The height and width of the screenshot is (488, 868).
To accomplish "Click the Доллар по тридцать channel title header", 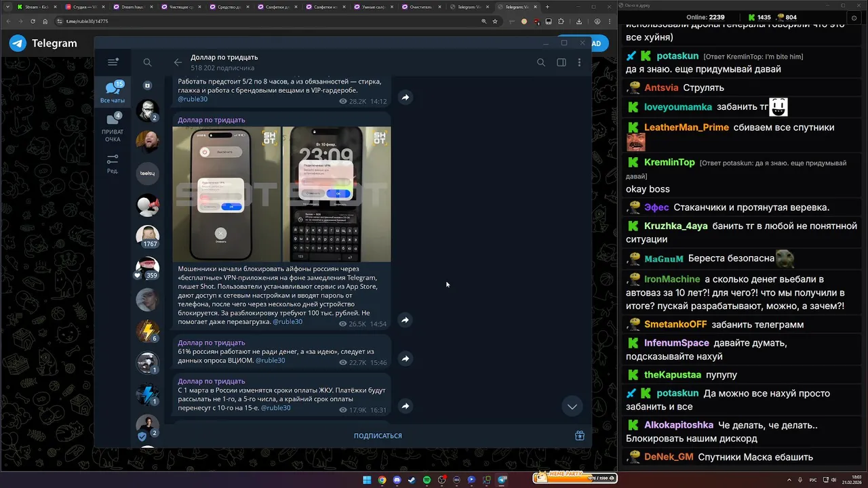I will pos(224,58).
